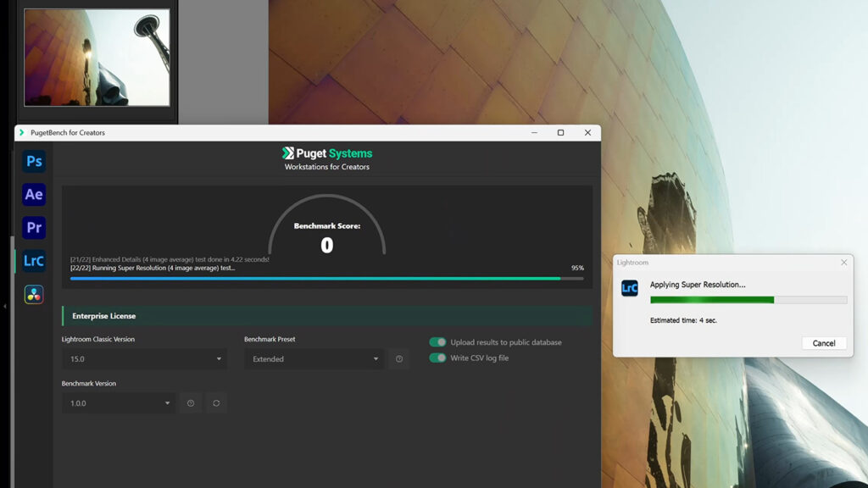Click the Seattle photo thumbnail in Lightroom

pyautogui.click(x=97, y=58)
